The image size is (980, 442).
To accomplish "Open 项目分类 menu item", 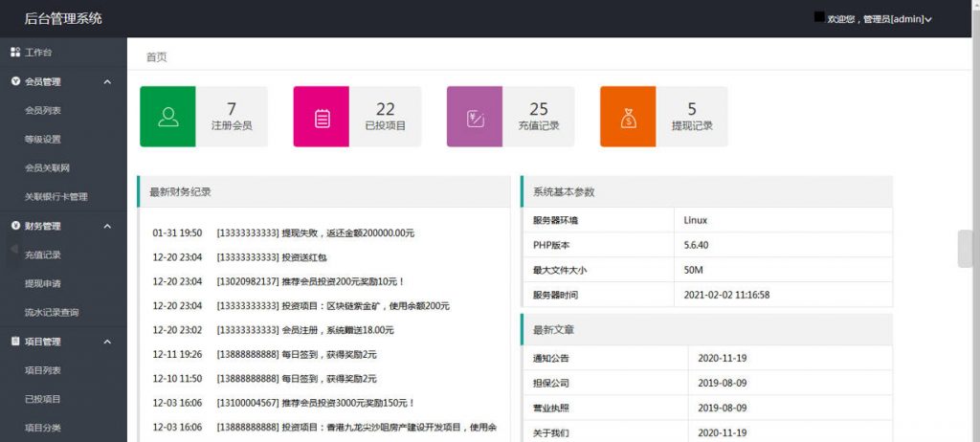I will tap(43, 429).
